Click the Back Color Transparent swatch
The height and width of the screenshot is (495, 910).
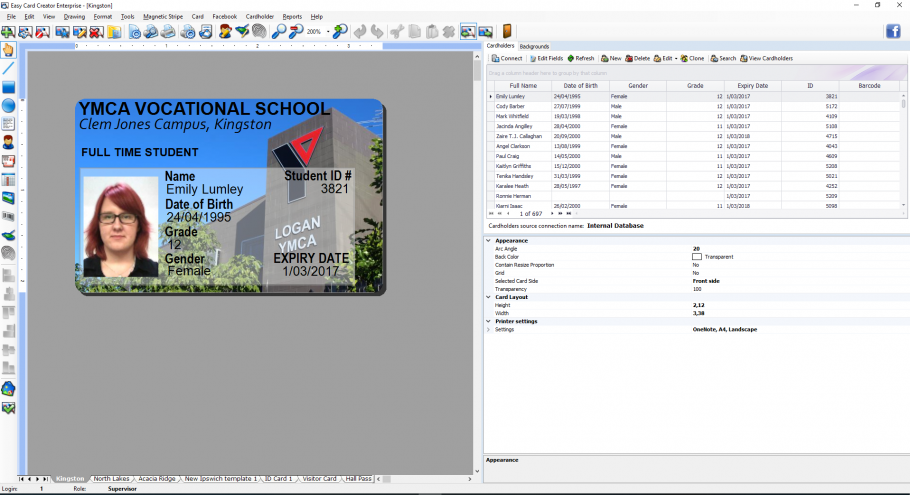(x=696, y=256)
